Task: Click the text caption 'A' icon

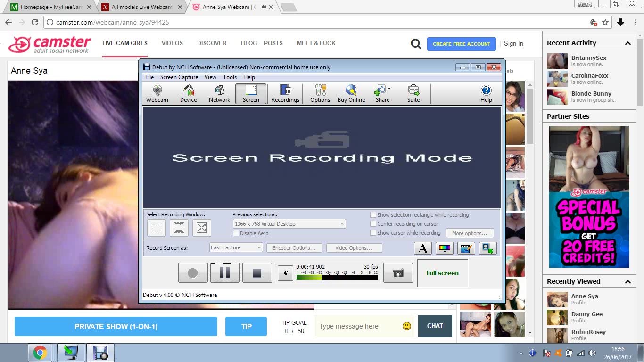Action: tap(423, 248)
